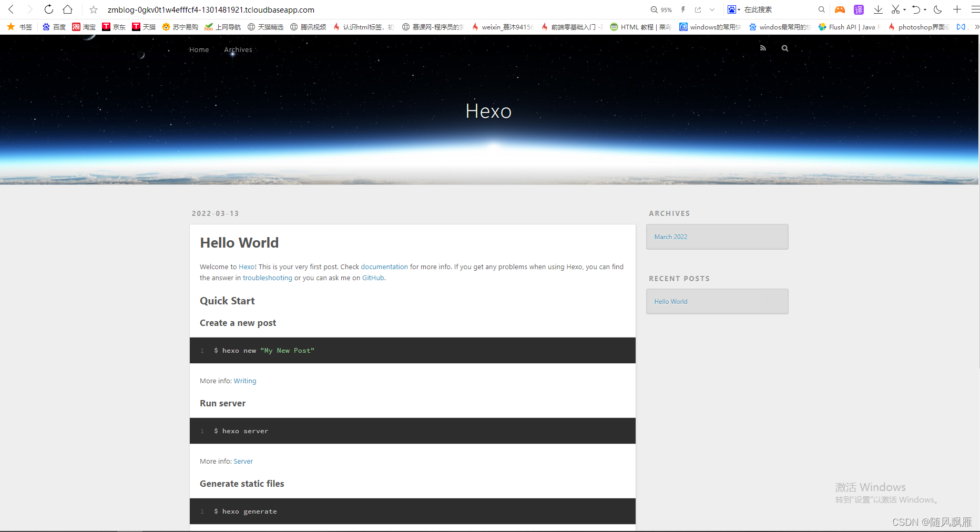
Task: Click the Quick Start heading
Action: 227,301
